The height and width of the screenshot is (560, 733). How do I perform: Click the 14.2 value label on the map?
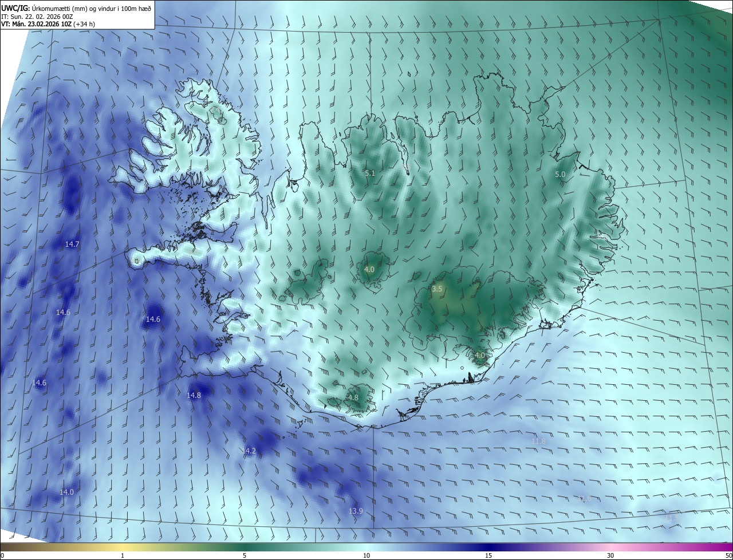[x=249, y=451]
